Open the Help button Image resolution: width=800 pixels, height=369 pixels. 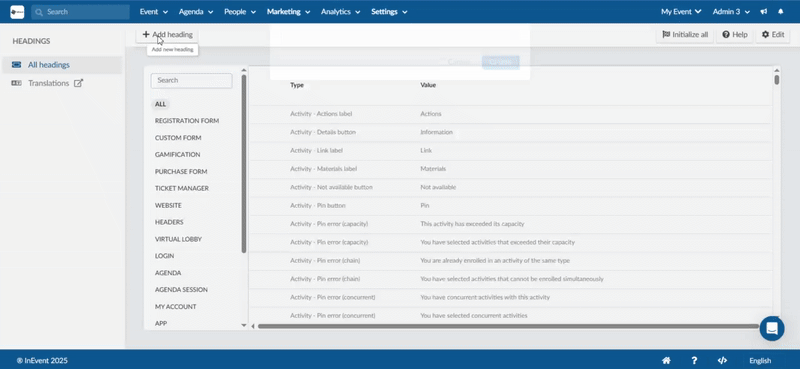pyautogui.click(x=735, y=35)
